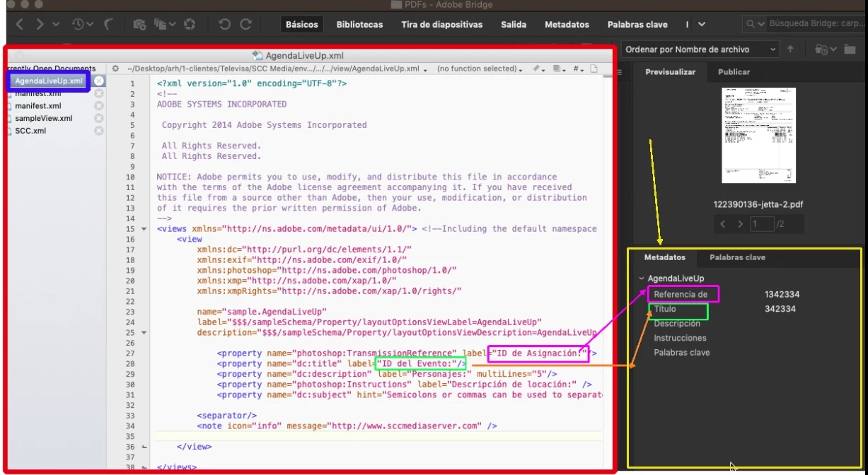The height and width of the screenshot is (475, 868).
Task: Go forward with Bridge's forward arrow
Action: coord(40,24)
